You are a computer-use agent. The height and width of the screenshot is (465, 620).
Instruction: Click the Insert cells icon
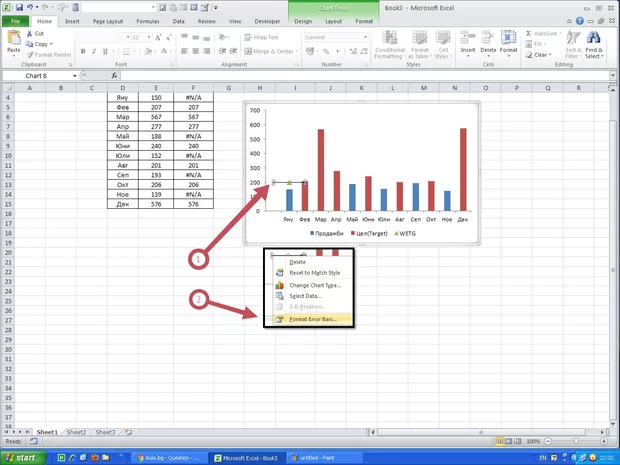coord(468,38)
